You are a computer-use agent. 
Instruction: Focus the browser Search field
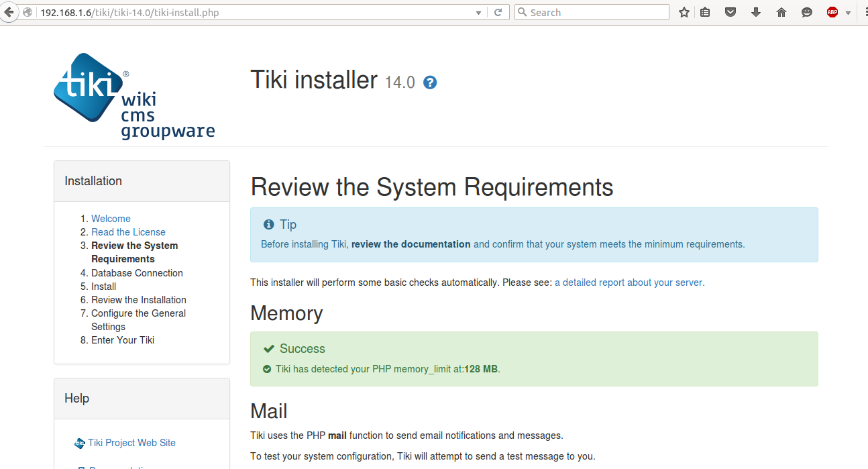(592, 12)
